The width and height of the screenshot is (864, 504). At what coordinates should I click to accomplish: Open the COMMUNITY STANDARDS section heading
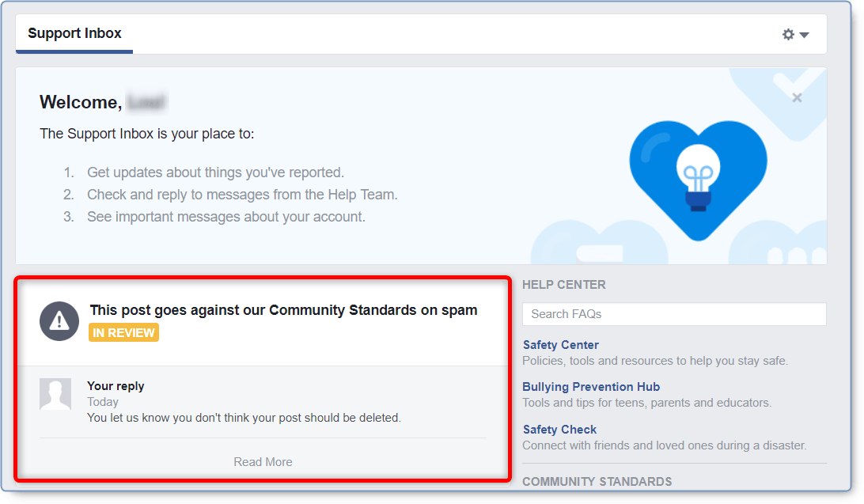597,481
